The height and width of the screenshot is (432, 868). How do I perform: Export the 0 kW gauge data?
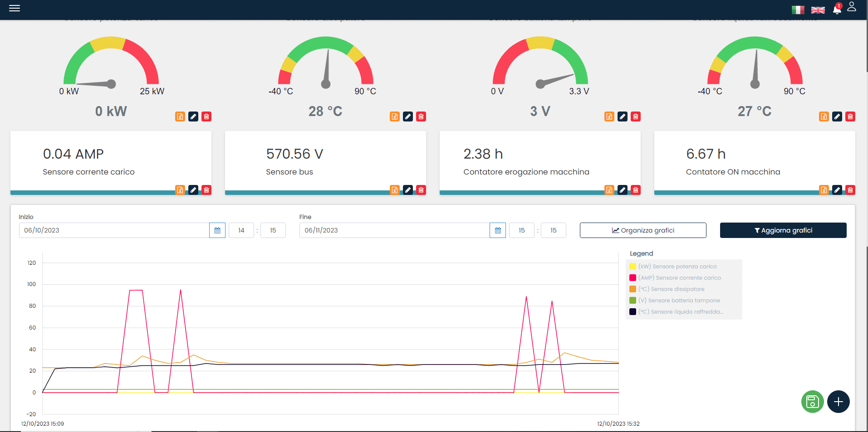[x=180, y=116]
